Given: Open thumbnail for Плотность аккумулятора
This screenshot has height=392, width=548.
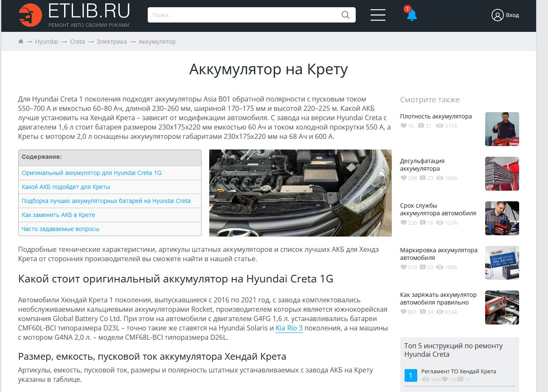Looking at the screenshot, I should pos(502,129).
